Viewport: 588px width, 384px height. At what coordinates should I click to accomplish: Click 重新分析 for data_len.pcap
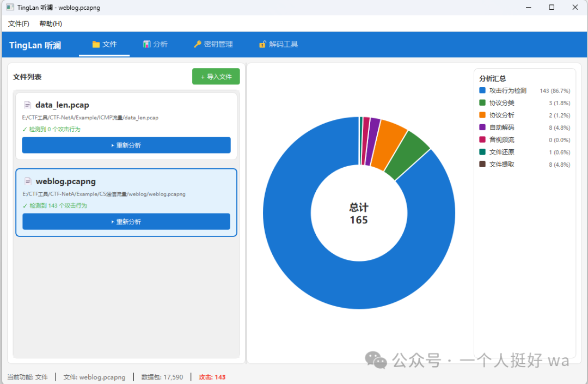(x=126, y=145)
